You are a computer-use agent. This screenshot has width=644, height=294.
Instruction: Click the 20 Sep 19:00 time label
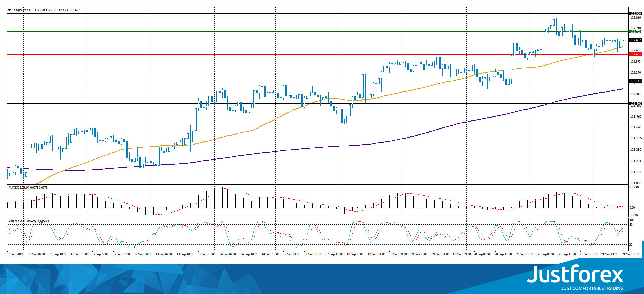click(x=525, y=254)
